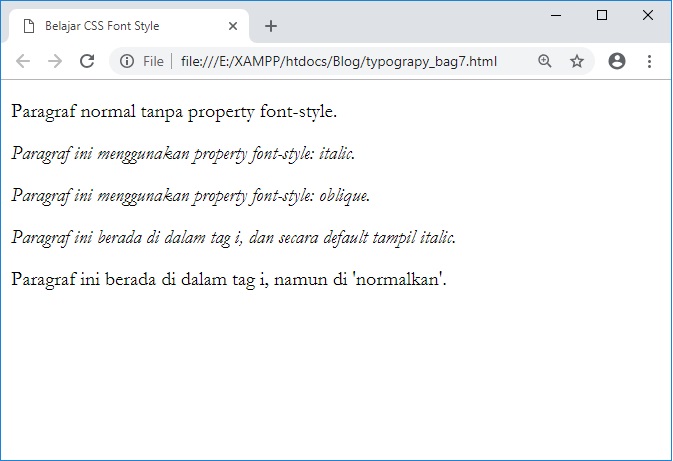Bookmark this page with the star
The height and width of the screenshot is (461, 673).
(x=577, y=61)
